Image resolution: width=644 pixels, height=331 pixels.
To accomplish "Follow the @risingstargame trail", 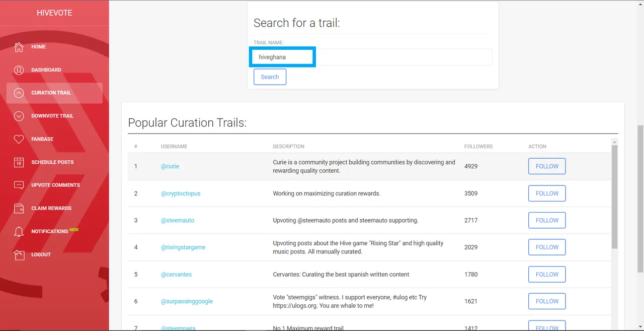I will 547,247.
